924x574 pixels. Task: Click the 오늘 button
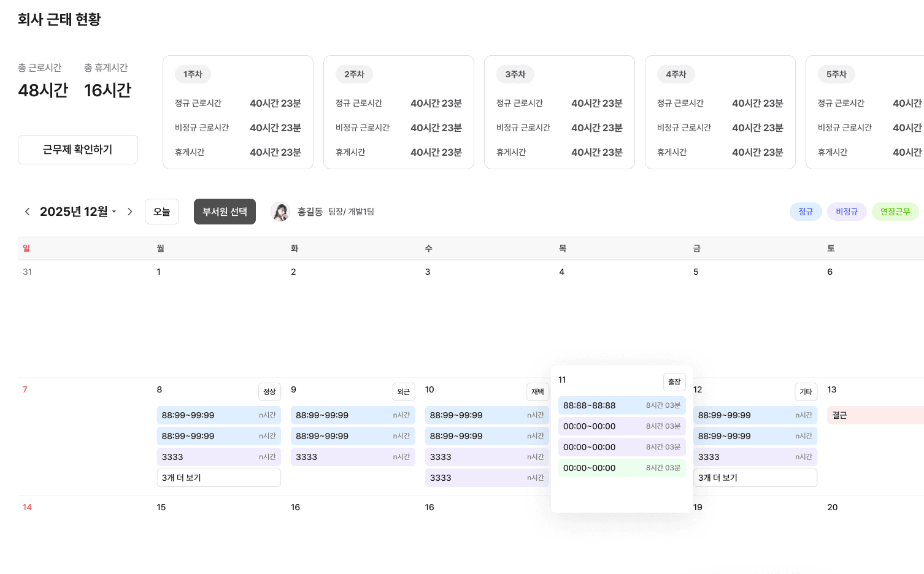tap(162, 212)
